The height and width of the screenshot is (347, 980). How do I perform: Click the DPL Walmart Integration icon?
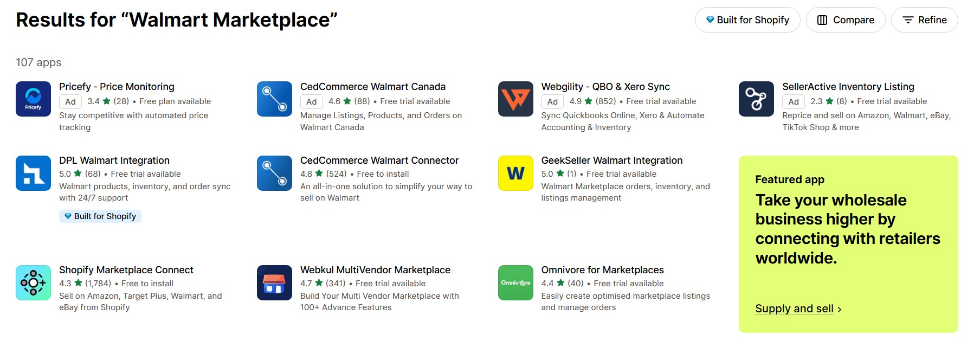(x=33, y=173)
